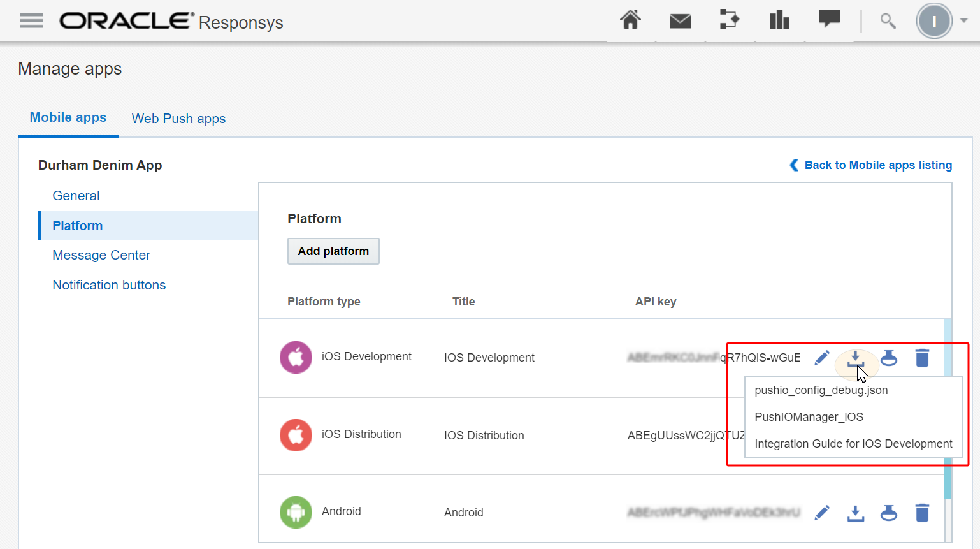Select the IOS Distribution title cell
The width and height of the screenshot is (980, 549).
[484, 436]
